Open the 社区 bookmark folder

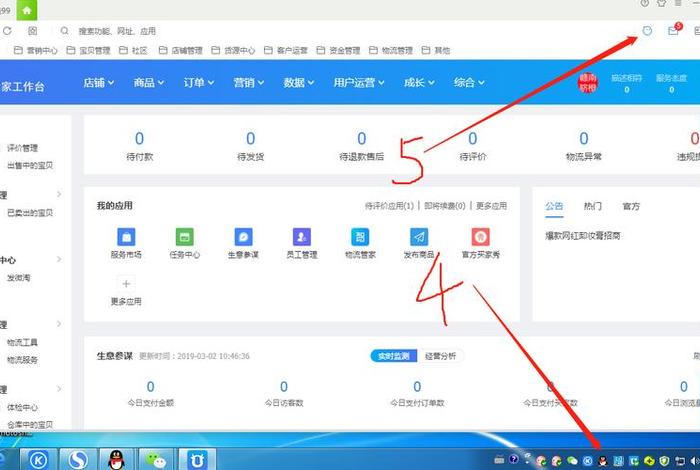tap(133, 50)
